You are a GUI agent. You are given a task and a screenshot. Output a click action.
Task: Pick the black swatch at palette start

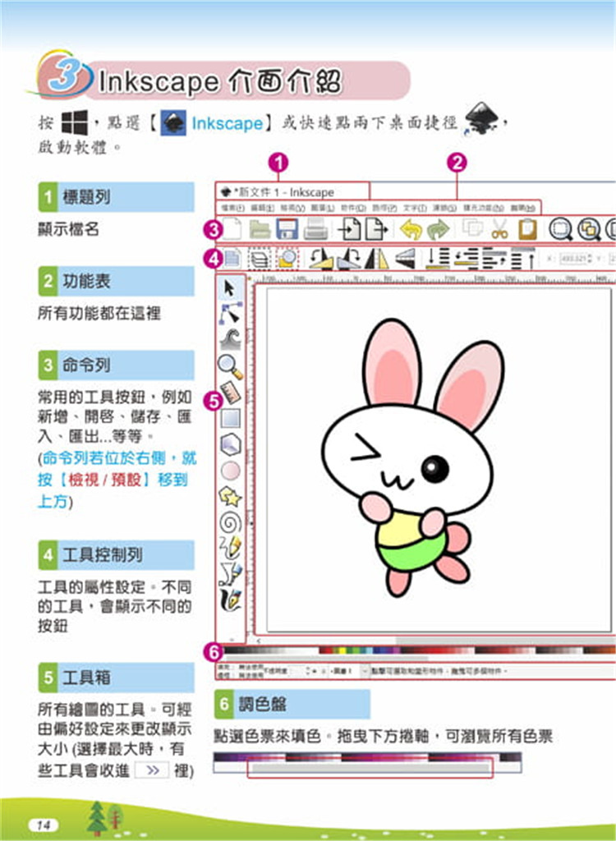click(x=227, y=650)
